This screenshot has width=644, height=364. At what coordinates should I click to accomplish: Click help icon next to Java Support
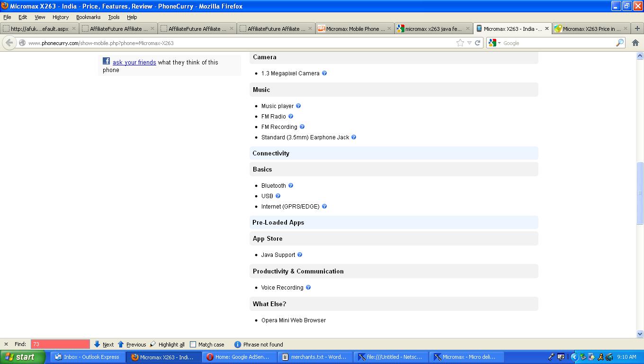coord(300,255)
